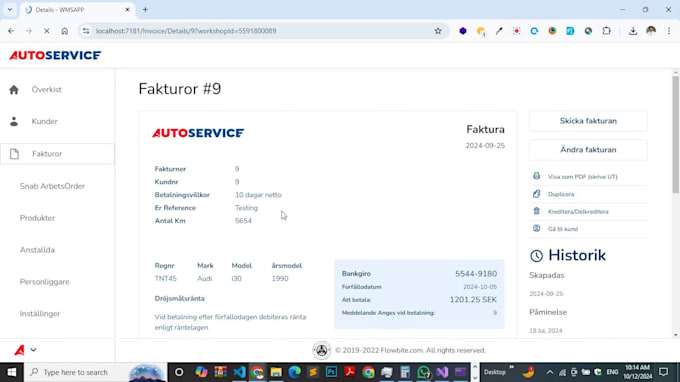Click Ändra fakturan button
Viewport: 680px width, 382px height.
[x=588, y=150]
